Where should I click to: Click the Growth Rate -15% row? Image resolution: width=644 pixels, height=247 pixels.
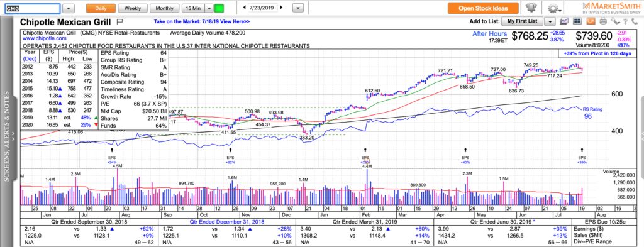click(134, 97)
